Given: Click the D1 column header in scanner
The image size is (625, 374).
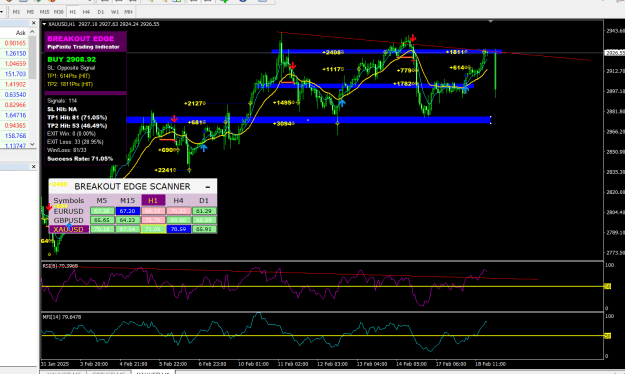Looking at the screenshot, I should coord(204,201).
